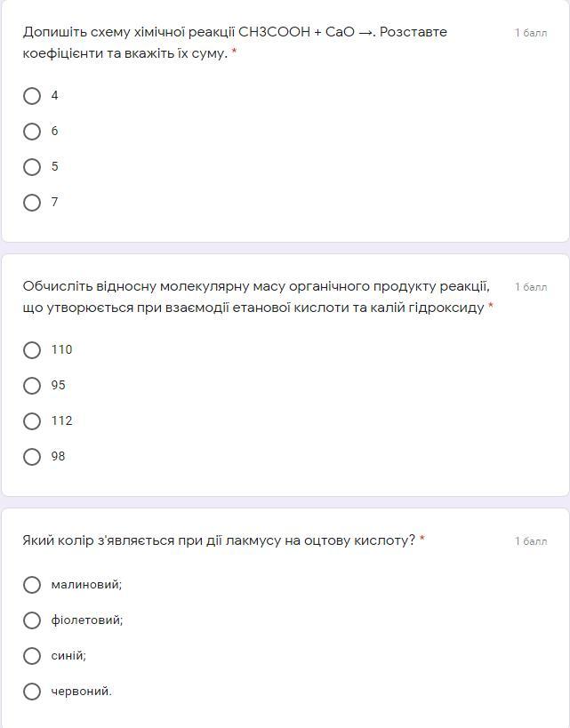Choose option 6 as the coefficient sum
This screenshot has width=570, height=728.
click(x=32, y=132)
